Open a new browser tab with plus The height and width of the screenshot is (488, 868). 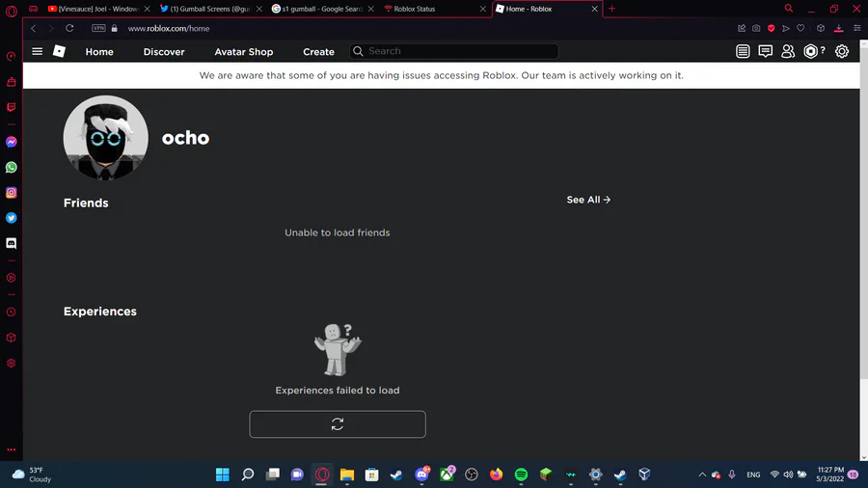(611, 9)
